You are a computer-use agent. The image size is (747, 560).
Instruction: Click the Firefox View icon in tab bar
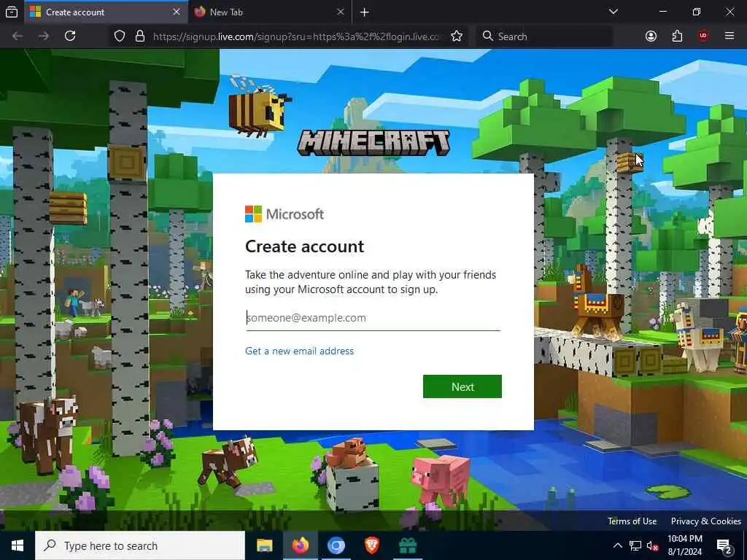[x=12, y=12]
